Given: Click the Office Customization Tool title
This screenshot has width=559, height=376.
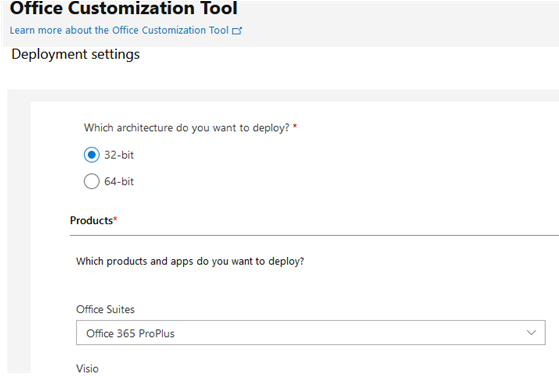Looking at the screenshot, I should (124, 8).
